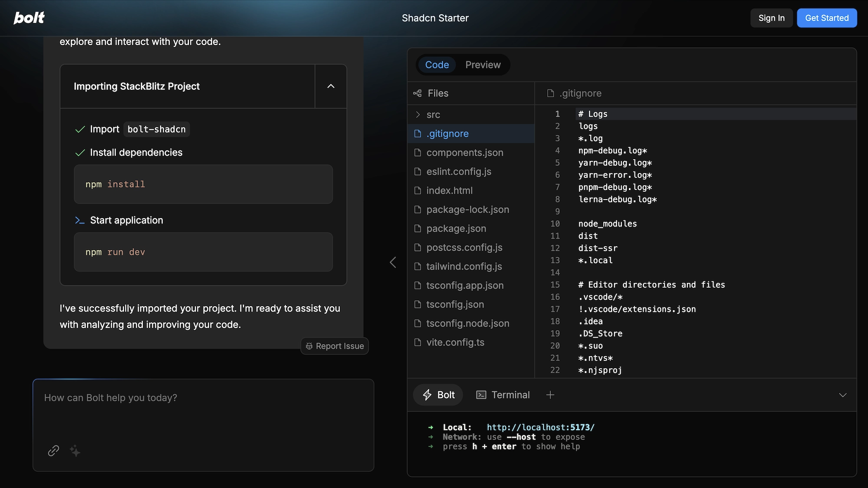
Task: Click code line "dist-ssr"
Action: point(598,248)
